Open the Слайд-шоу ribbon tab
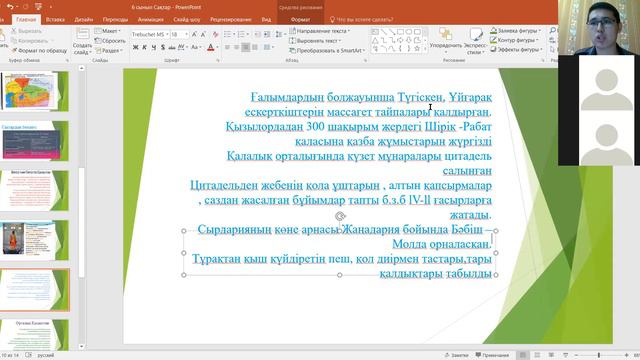Viewport: 640px width, 360px height. point(187,19)
